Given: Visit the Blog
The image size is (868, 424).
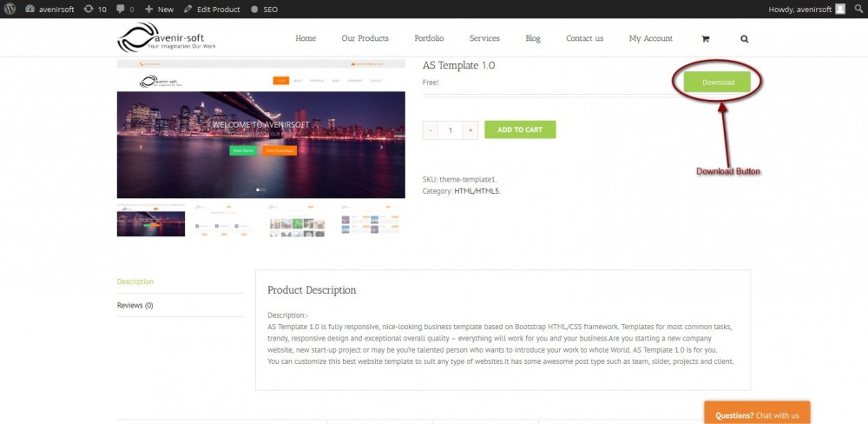Looking at the screenshot, I should (x=533, y=38).
